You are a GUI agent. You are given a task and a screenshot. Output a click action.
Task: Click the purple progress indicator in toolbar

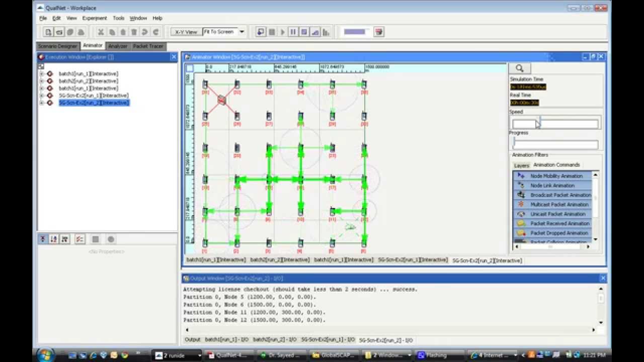pyautogui.click(x=355, y=32)
